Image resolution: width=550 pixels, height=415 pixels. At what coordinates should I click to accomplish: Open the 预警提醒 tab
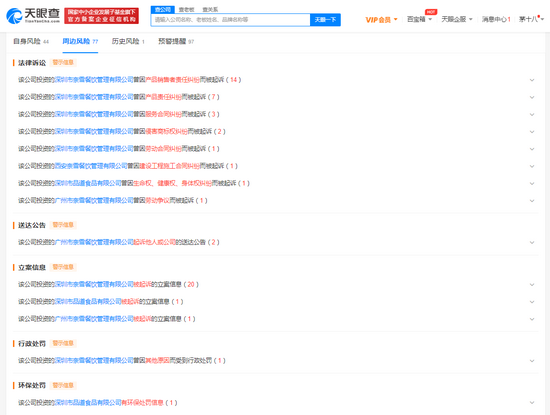176,41
